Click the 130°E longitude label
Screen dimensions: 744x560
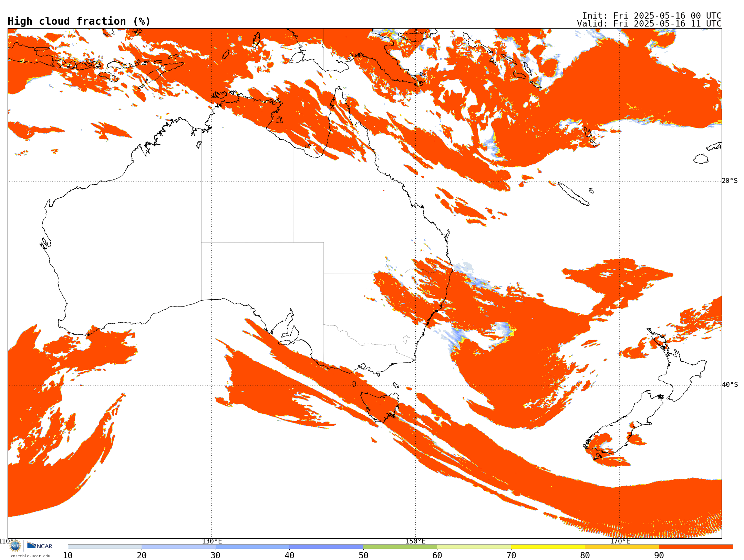click(x=212, y=541)
